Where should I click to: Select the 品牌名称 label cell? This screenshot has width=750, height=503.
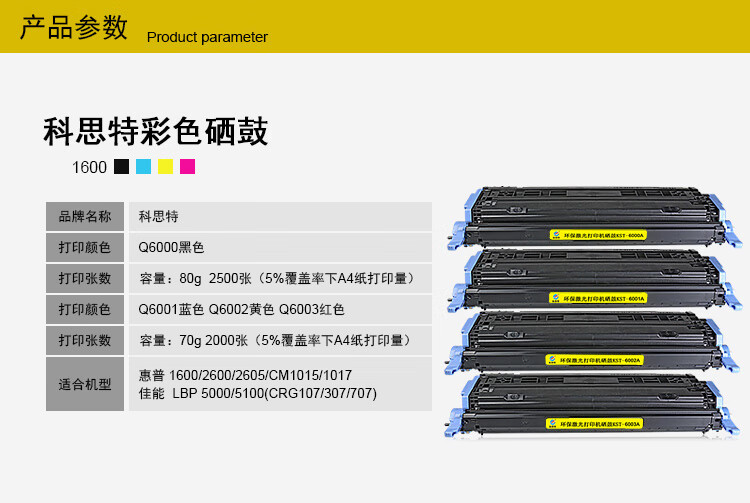coord(85,216)
